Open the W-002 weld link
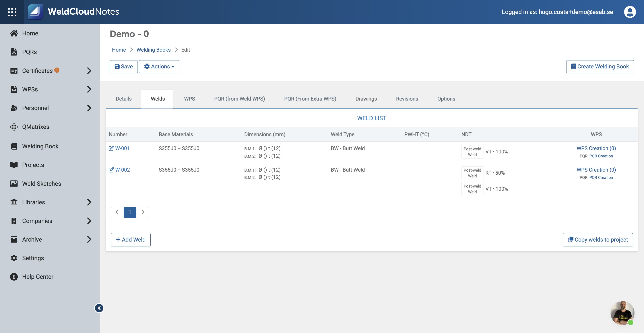 point(122,170)
